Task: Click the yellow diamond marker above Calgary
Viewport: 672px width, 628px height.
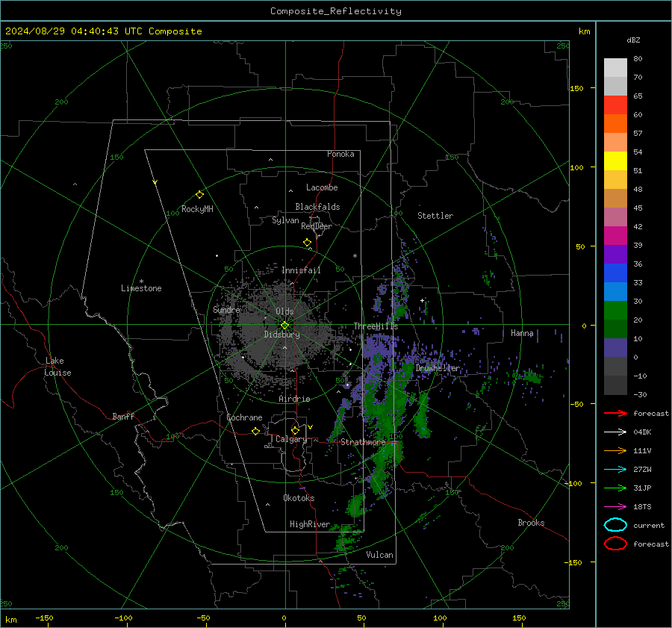Action: (x=295, y=430)
